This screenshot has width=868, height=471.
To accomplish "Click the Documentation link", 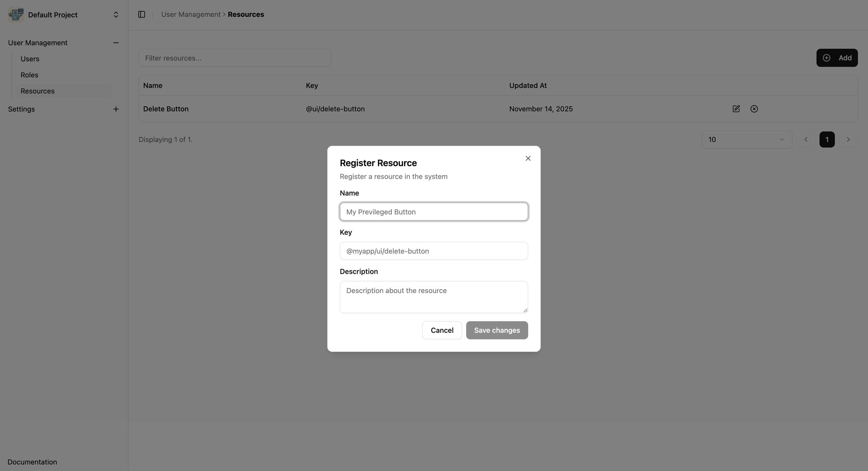I will [x=32, y=462].
